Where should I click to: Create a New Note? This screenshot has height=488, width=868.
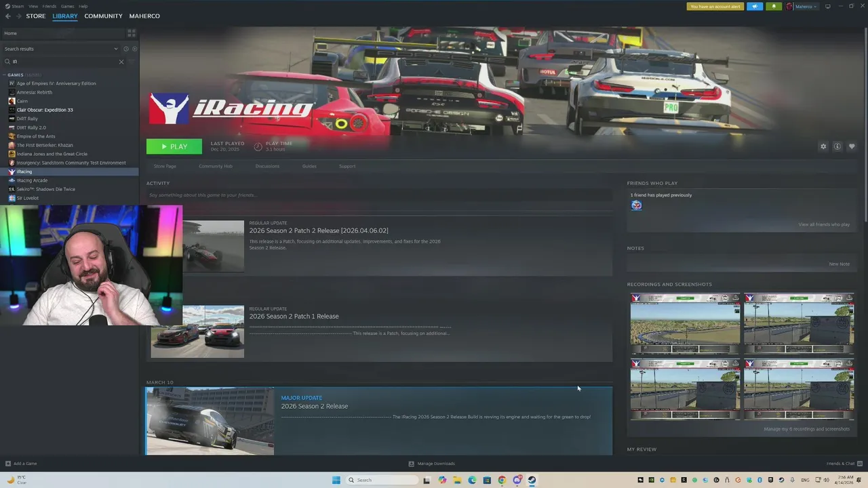click(x=839, y=264)
